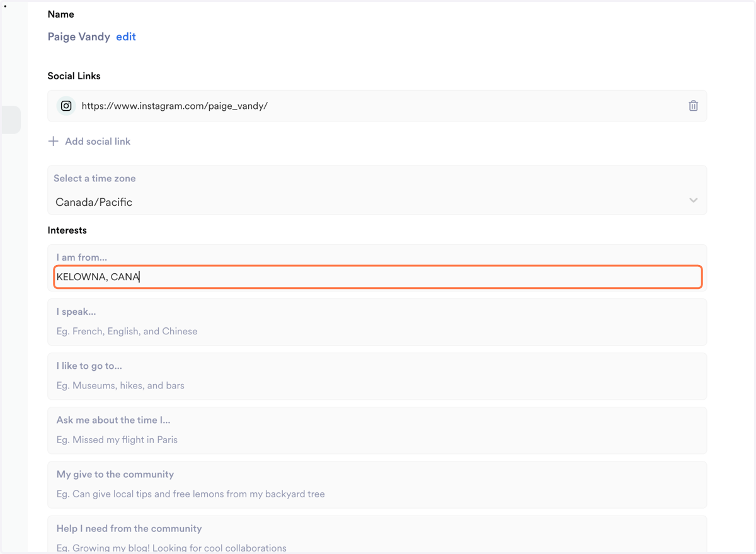The image size is (756, 554).
Task: Click the Paige Vandy name text
Action: pos(79,37)
